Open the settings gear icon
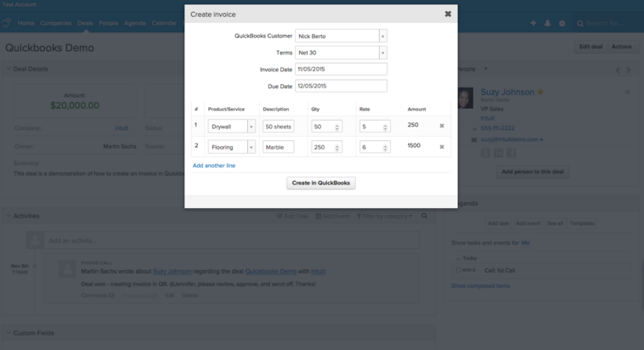Screen dimensions: 644x350 [x=562, y=24]
